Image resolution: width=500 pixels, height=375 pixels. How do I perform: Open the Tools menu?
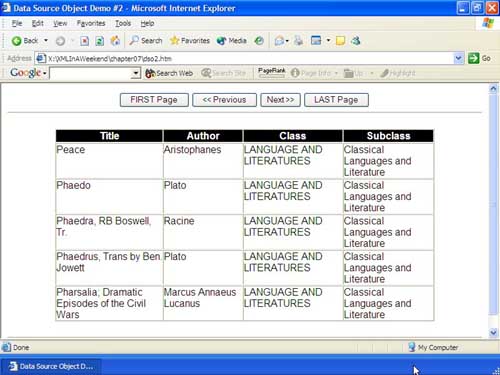123,23
